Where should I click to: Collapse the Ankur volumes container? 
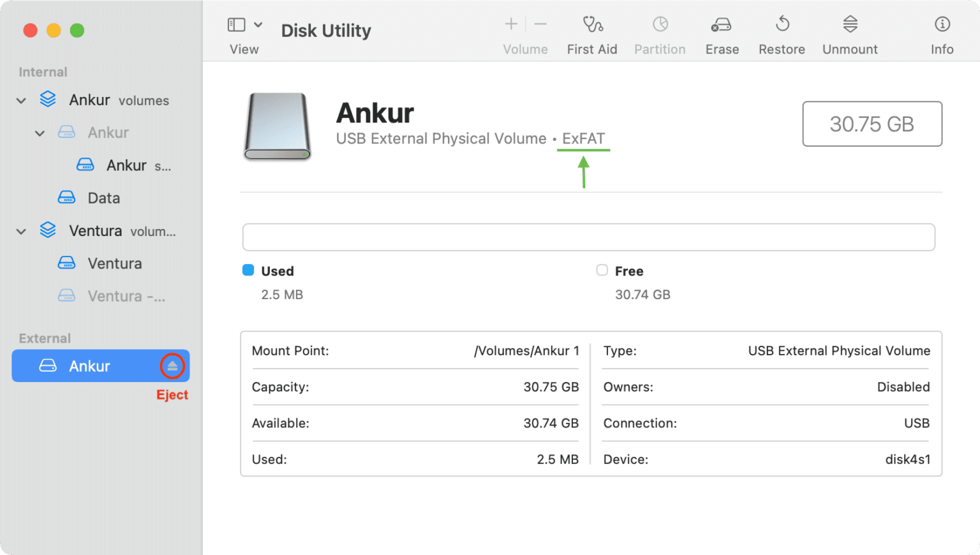[x=21, y=100]
